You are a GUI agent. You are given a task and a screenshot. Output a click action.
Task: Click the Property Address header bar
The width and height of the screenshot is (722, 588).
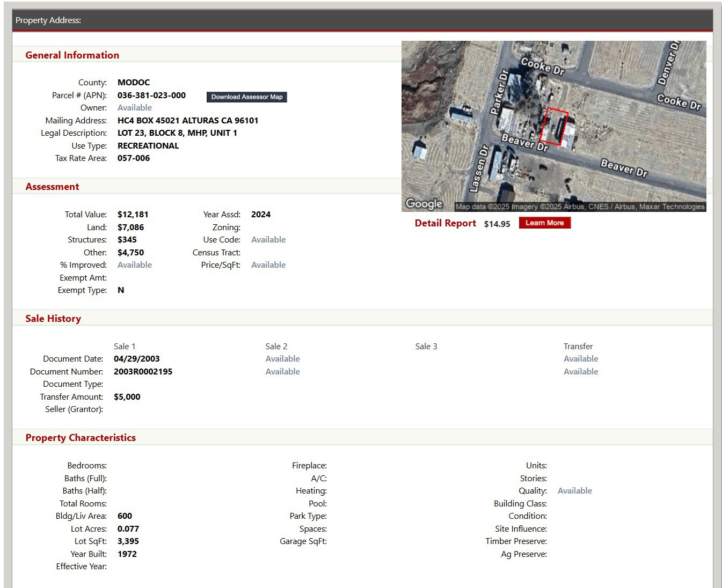tap(362, 20)
